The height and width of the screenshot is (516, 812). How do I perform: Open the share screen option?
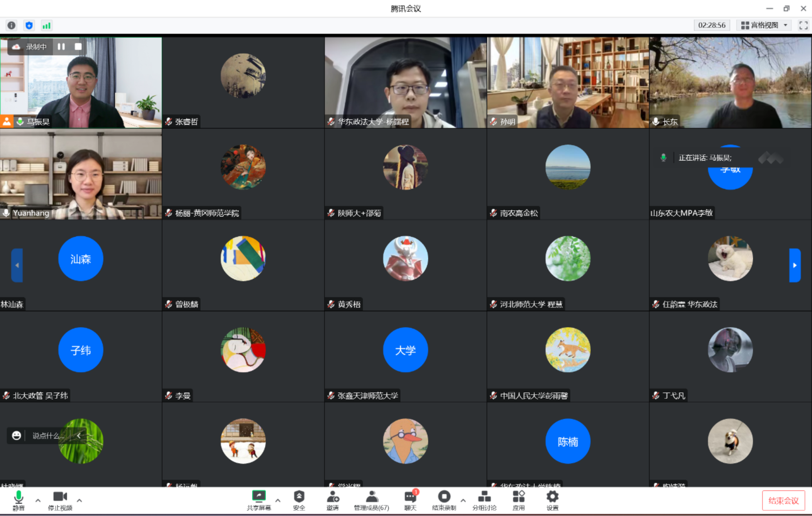(259, 500)
